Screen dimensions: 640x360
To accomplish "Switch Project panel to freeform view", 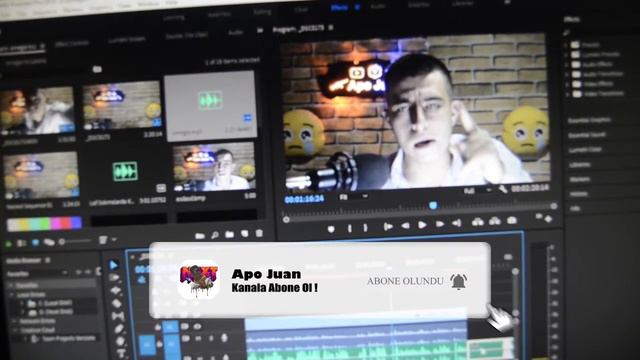I will tap(49, 242).
